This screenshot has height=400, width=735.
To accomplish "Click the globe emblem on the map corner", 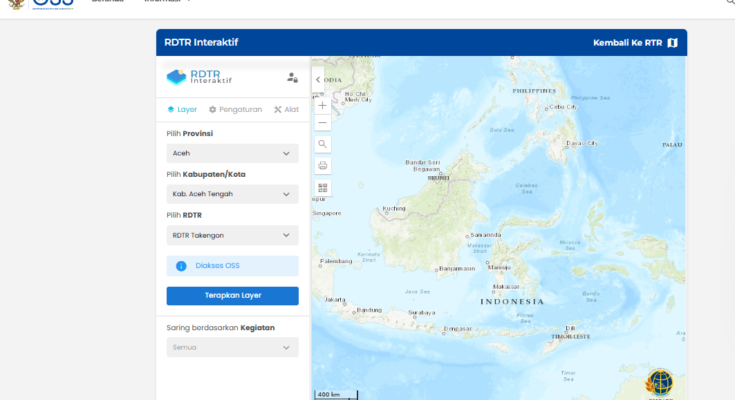I will pyautogui.click(x=660, y=382).
